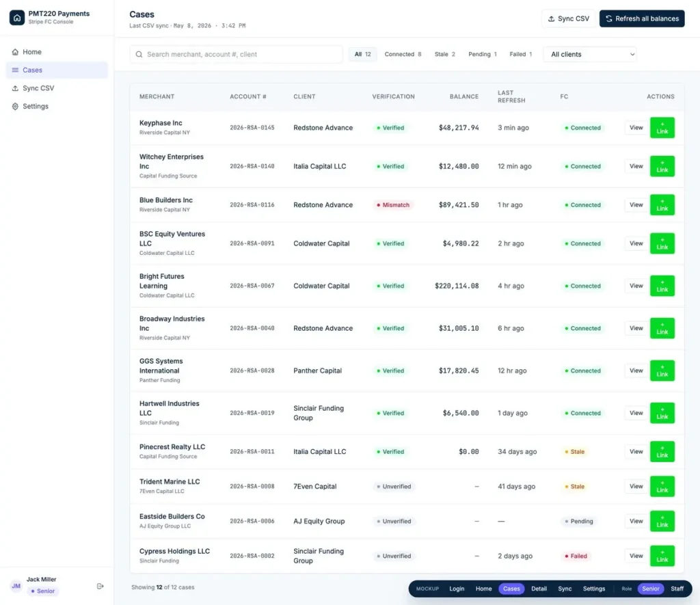Viewport: 700px width, 605px height.
Task: Link the Keyphase Inc account
Action: (662, 128)
